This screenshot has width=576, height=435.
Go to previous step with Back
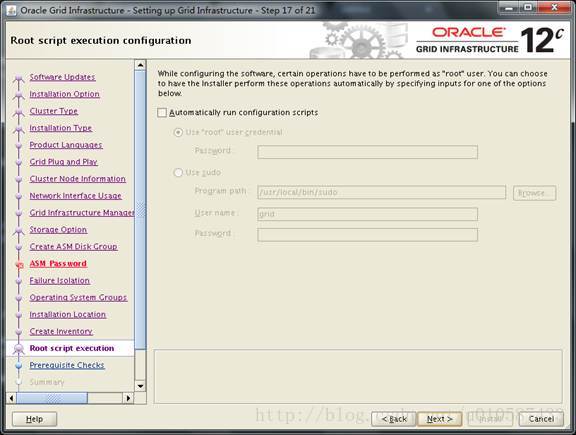coord(394,419)
